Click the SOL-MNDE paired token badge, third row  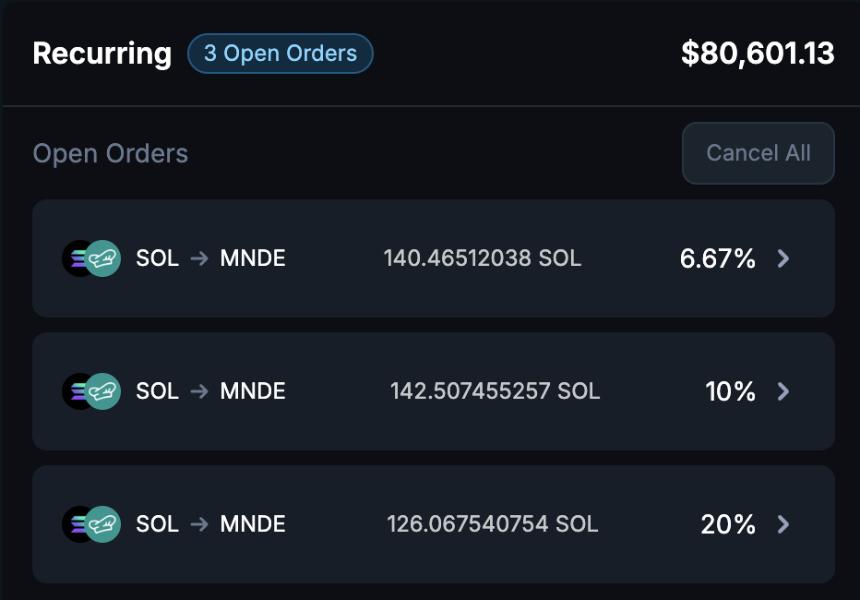[89, 524]
